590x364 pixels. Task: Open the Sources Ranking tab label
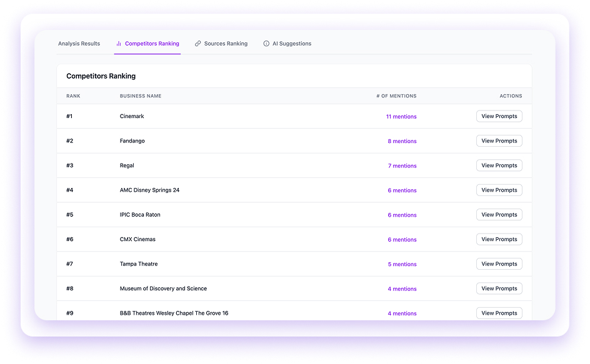pyautogui.click(x=226, y=44)
